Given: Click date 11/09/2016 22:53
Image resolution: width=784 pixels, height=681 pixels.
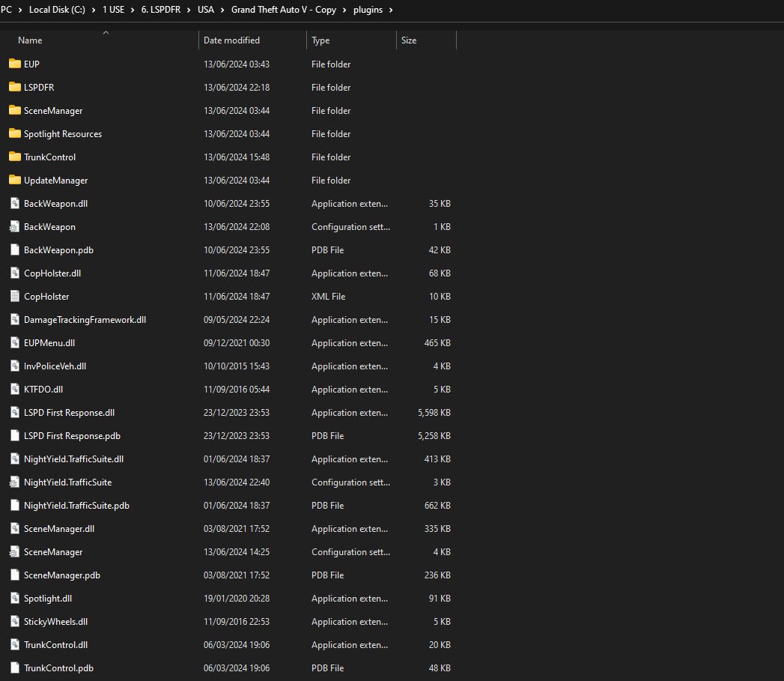Looking at the screenshot, I should pos(237,622).
